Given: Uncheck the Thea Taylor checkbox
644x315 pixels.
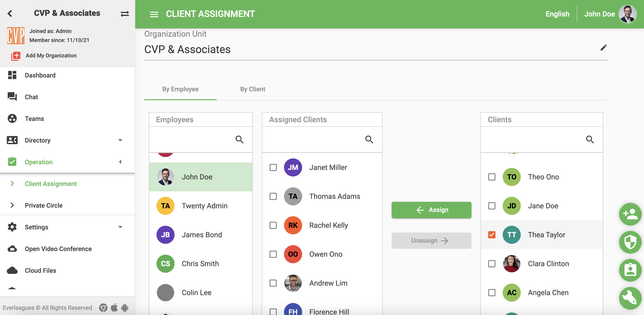Looking at the screenshot, I should pyautogui.click(x=492, y=235).
